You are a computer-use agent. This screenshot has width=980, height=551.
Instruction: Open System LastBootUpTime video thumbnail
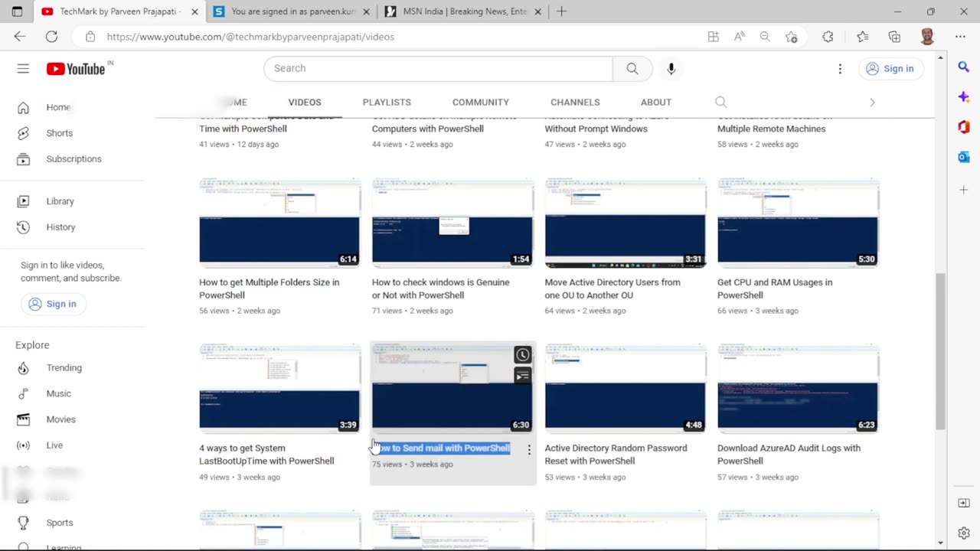coord(279,388)
